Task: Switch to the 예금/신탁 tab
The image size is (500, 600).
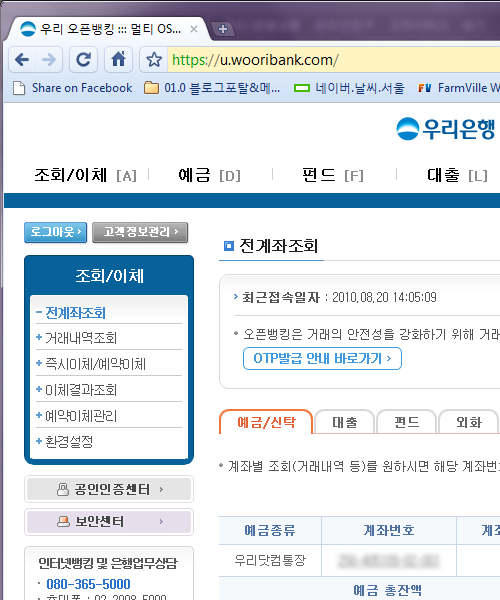Action: 266,422
